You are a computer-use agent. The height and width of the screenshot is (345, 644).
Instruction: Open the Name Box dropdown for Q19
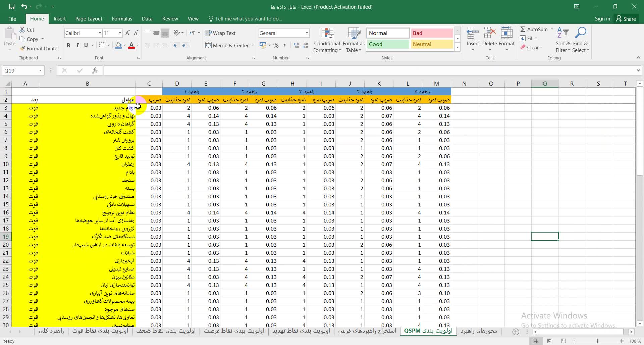coord(40,70)
